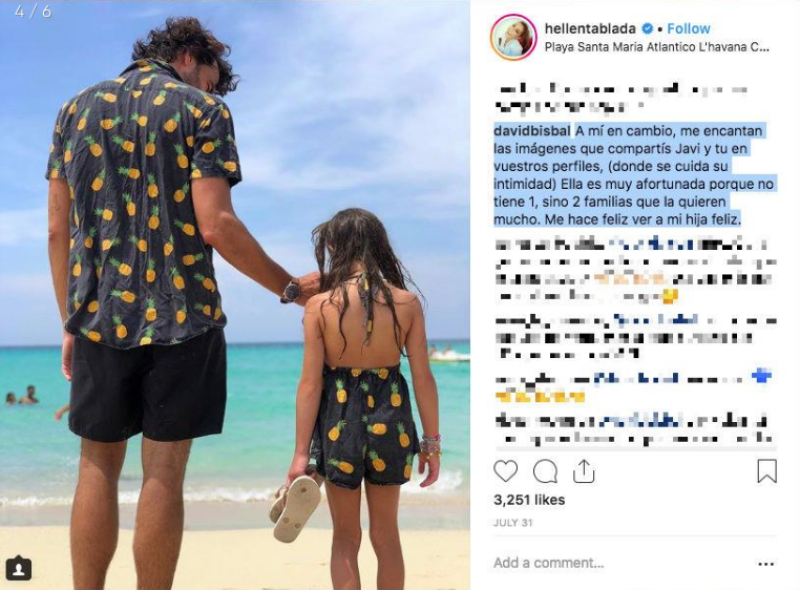This screenshot has width=800, height=590.
Task: Follow the hellentablada account
Action: (x=688, y=29)
